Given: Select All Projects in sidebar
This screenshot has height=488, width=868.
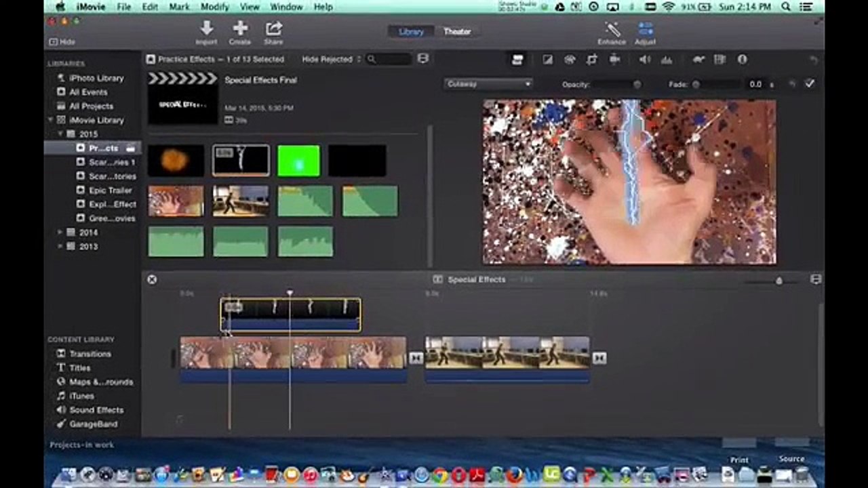Looking at the screenshot, I should [85, 106].
